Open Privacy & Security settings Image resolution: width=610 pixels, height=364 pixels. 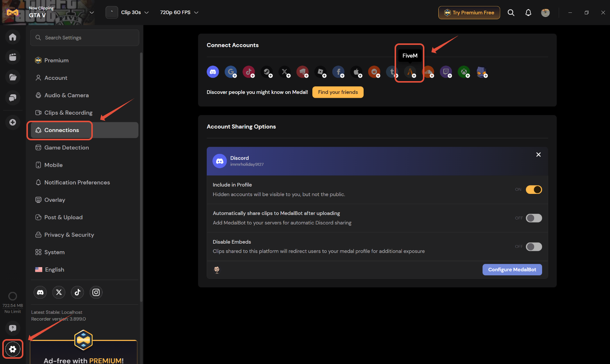click(85, 235)
